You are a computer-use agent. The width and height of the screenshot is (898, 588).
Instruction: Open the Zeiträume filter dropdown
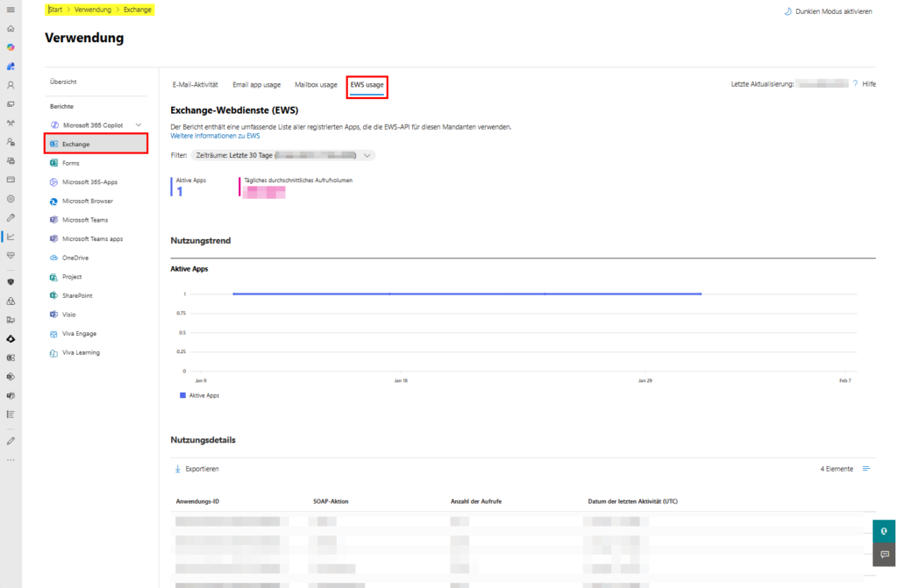pyautogui.click(x=282, y=155)
